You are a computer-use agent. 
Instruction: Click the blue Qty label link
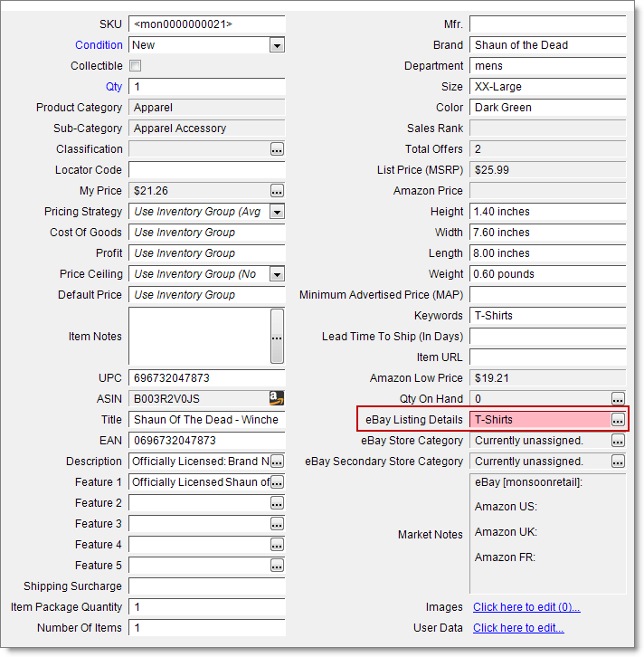(114, 87)
